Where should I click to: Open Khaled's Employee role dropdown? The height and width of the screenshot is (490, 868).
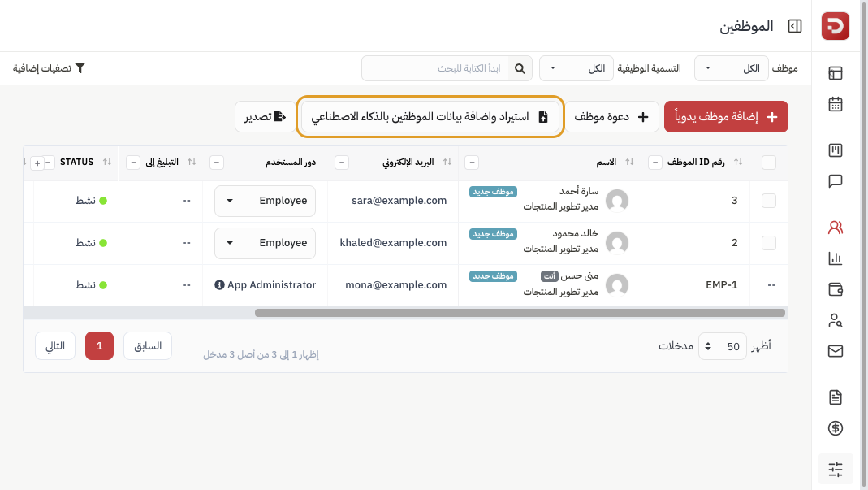[266, 243]
